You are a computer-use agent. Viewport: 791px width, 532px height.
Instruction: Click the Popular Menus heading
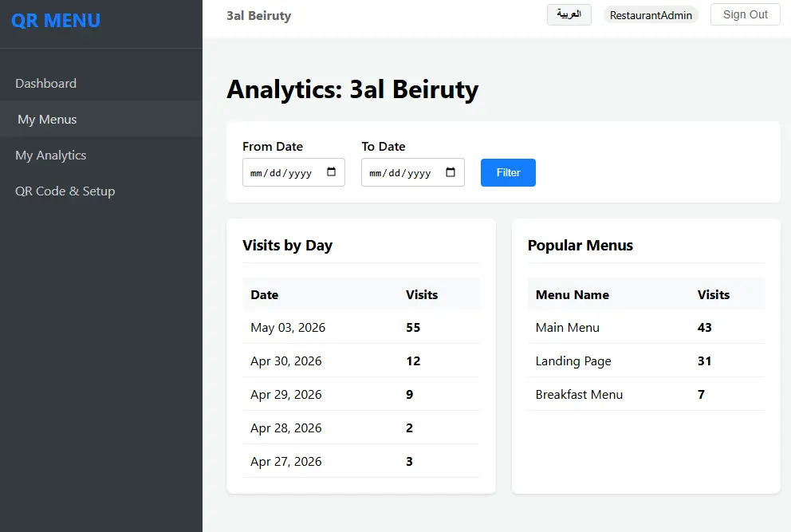[x=580, y=246]
